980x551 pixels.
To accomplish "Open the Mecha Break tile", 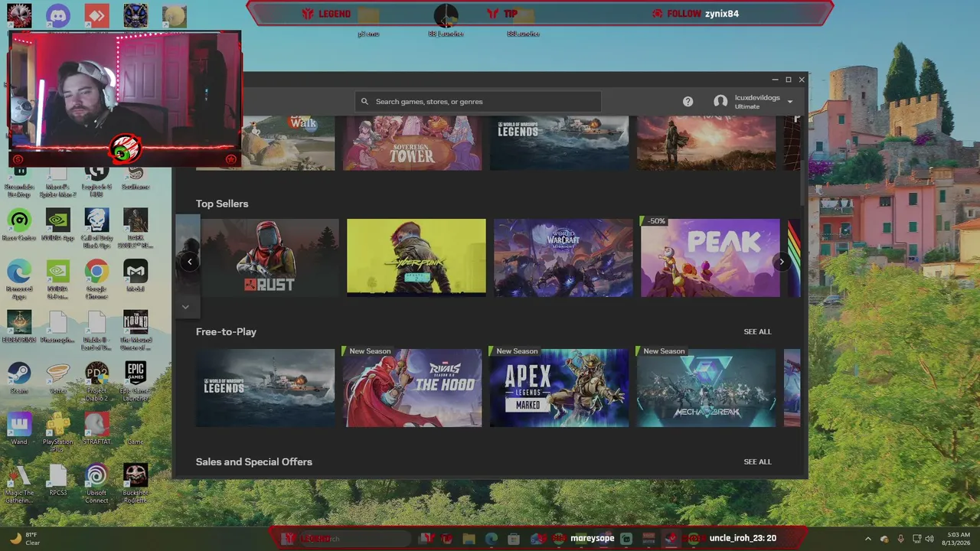I will click(706, 388).
